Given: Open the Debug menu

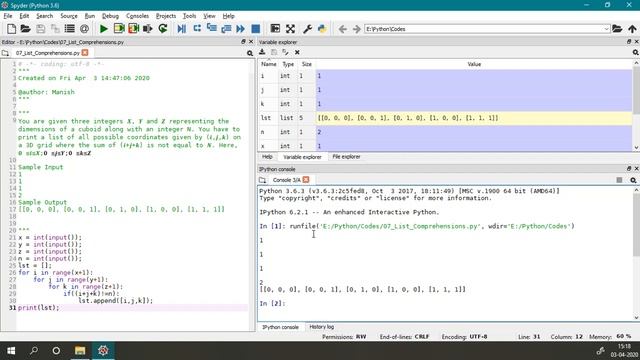Looking at the screenshot, I should pos(110,16).
